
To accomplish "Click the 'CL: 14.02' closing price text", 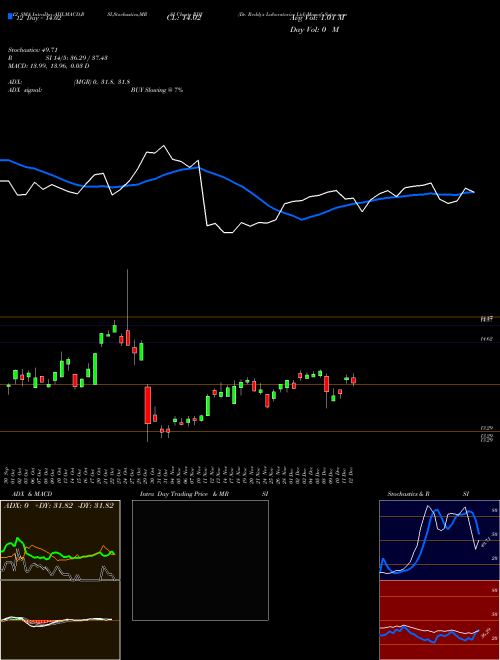I will [x=184, y=18].
